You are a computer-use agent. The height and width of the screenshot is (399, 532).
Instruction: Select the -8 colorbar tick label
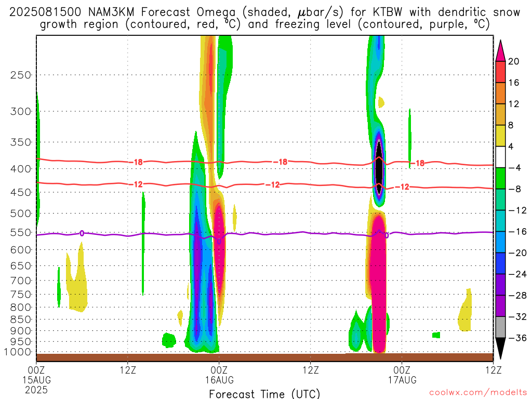point(515,189)
